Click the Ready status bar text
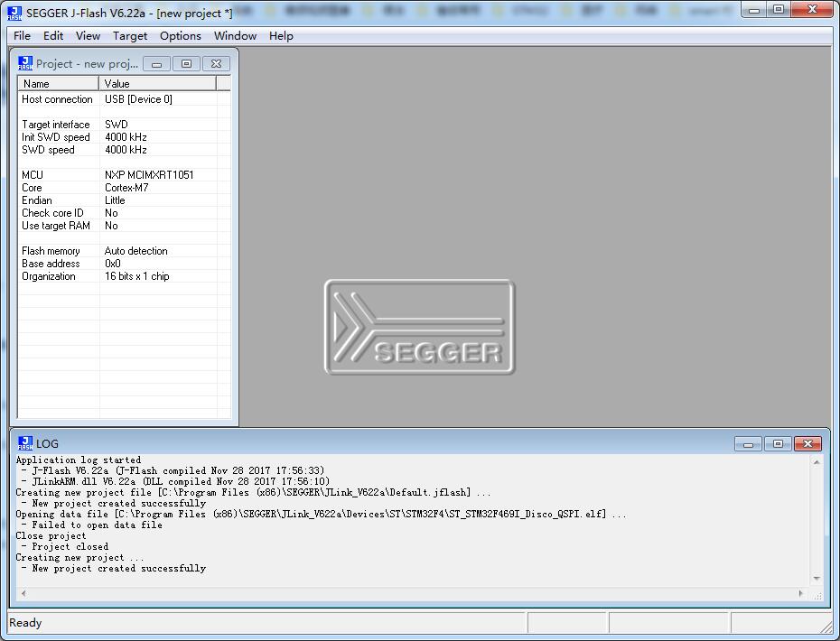This screenshot has height=641, width=840. tap(25, 623)
